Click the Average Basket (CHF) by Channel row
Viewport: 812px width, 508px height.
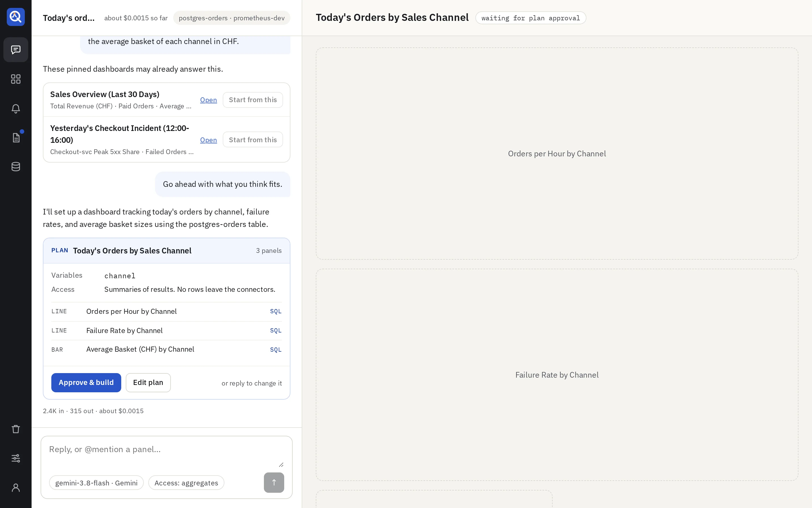pyautogui.click(x=166, y=349)
